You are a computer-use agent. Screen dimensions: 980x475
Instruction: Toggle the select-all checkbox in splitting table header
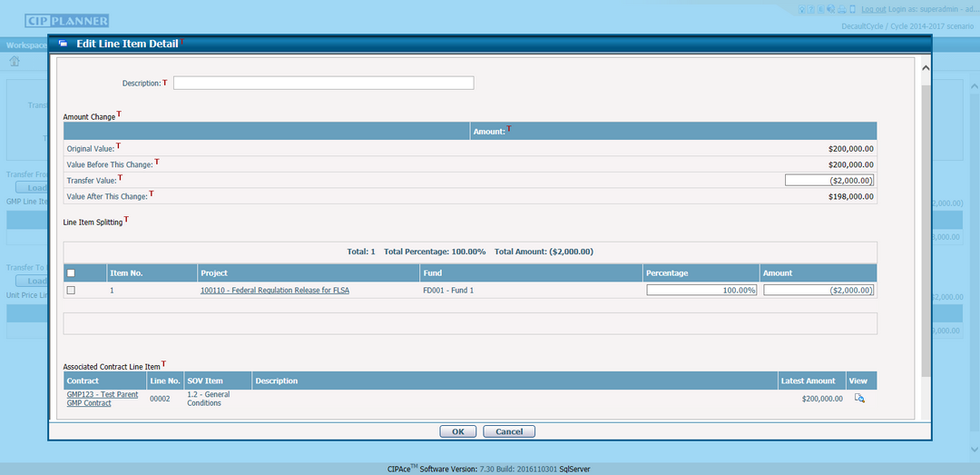72,273
